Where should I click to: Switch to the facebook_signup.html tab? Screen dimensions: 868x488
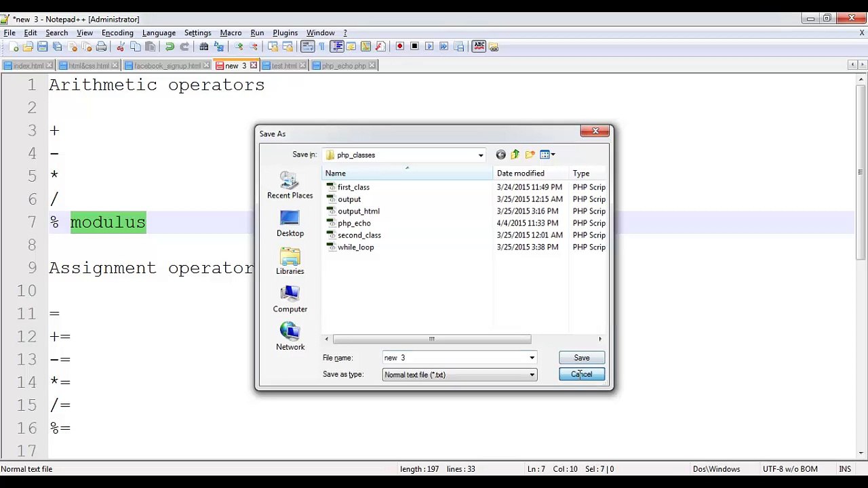tap(167, 66)
